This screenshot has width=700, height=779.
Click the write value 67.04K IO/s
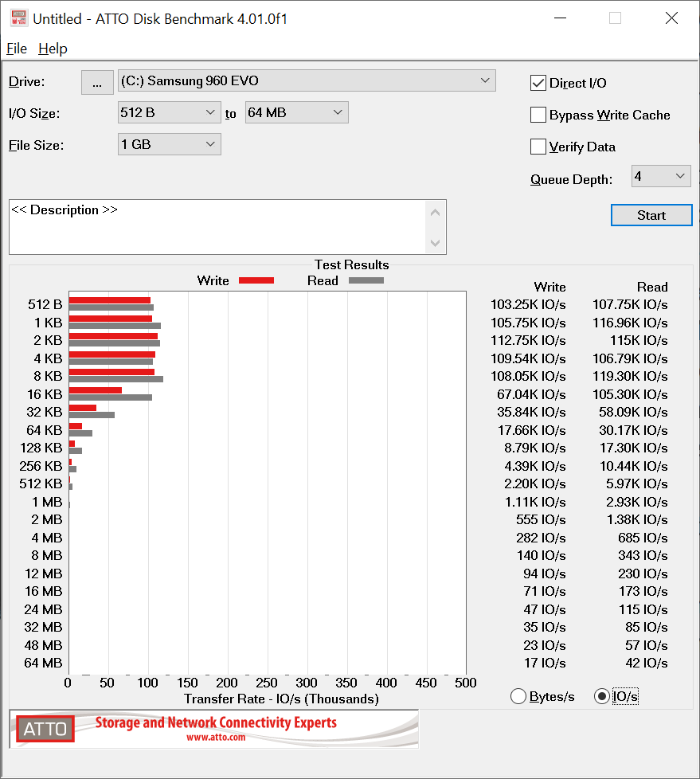pos(532,394)
